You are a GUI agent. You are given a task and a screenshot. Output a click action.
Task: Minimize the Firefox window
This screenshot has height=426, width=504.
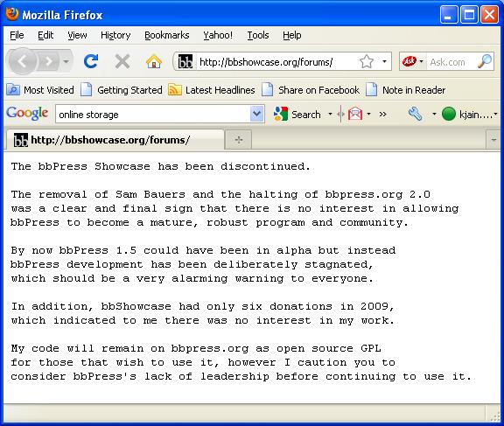[x=449, y=15]
